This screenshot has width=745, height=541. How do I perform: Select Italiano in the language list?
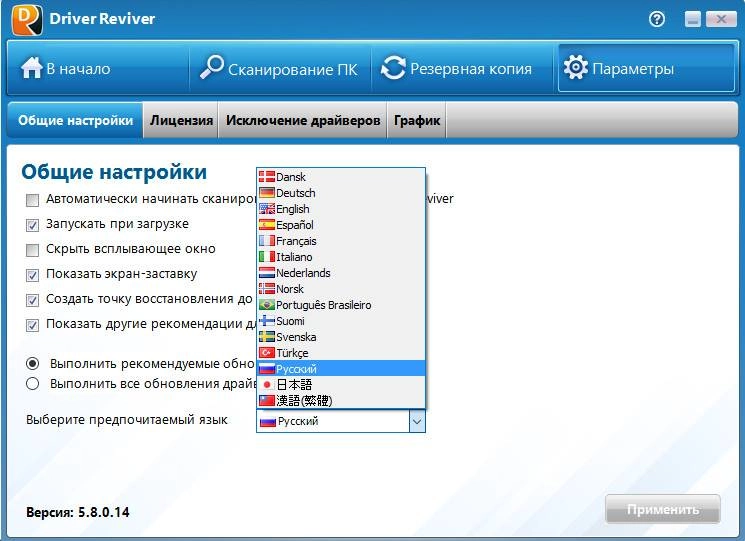[x=341, y=256]
